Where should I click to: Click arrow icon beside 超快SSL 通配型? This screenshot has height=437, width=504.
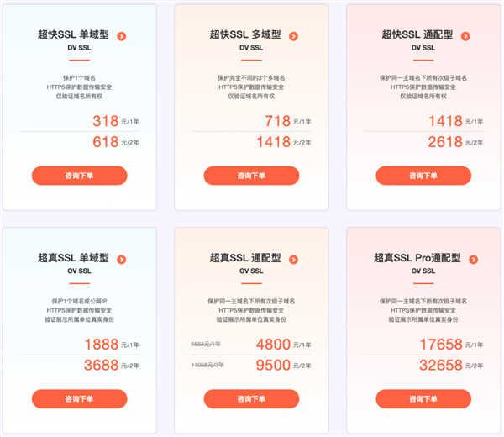(x=465, y=36)
